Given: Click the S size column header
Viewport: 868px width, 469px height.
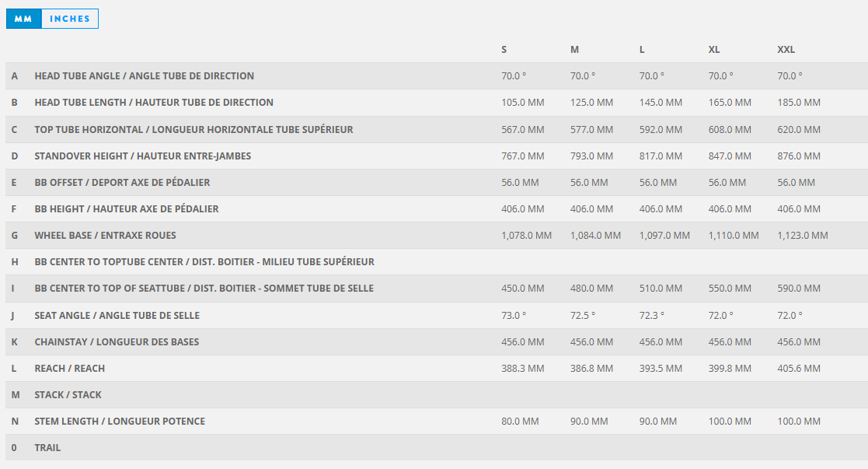Looking at the screenshot, I should [504, 49].
